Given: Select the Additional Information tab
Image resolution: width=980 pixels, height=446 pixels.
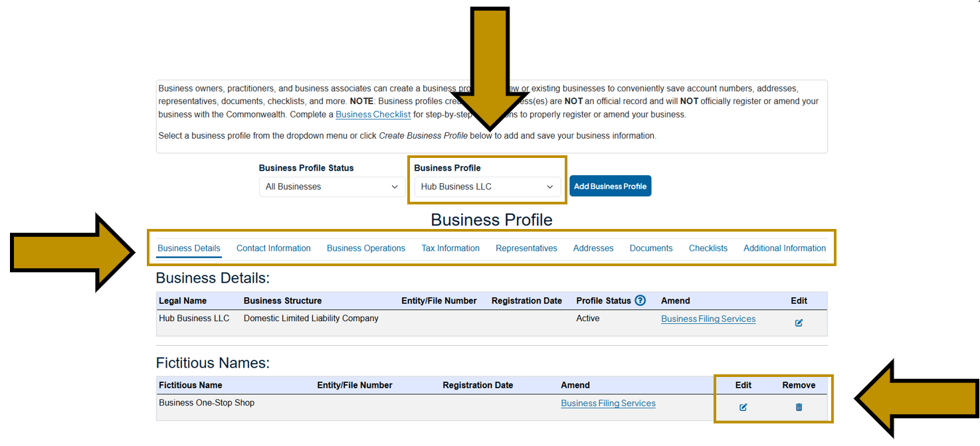Looking at the screenshot, I should (785, 248).
